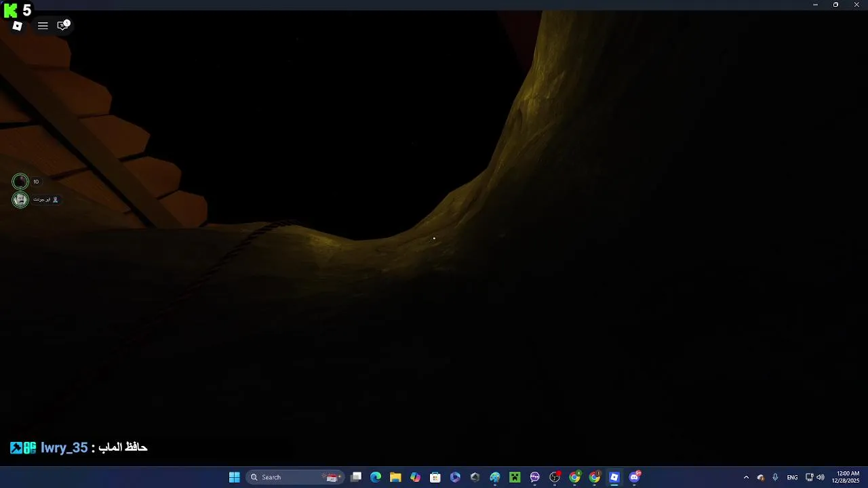The image size is (868, 488).
Task: Open the Microsoft Store taskbar icon
Action: [435, 477]
